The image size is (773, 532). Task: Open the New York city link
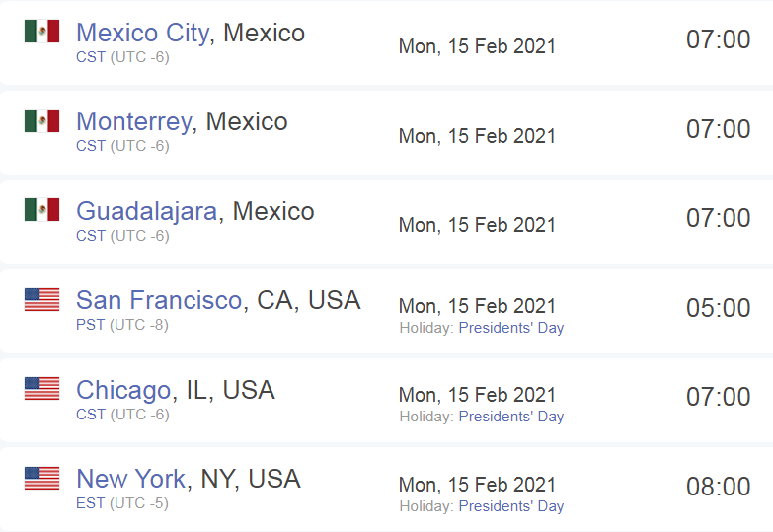130,479
